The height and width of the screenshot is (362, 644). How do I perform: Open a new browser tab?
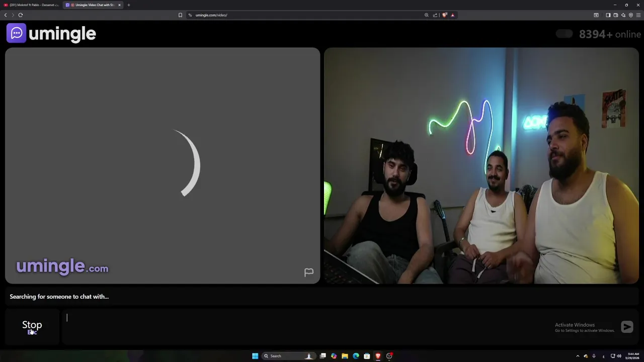(x=128, y=5)
